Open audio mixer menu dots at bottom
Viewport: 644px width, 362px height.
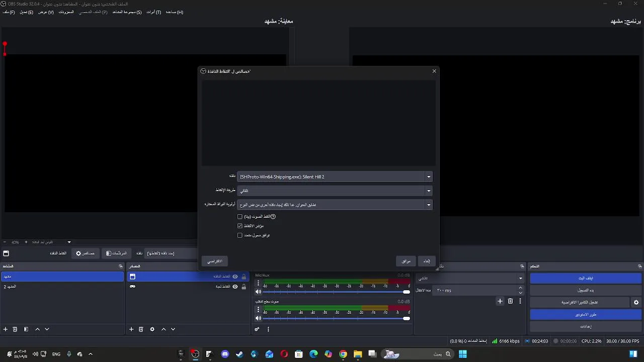[268, 329]
